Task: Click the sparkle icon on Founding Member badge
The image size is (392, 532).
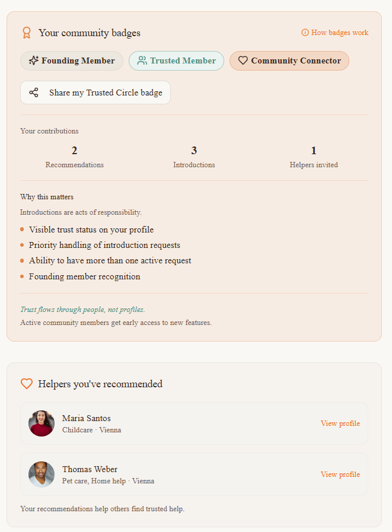Action: tap(33, 60)
